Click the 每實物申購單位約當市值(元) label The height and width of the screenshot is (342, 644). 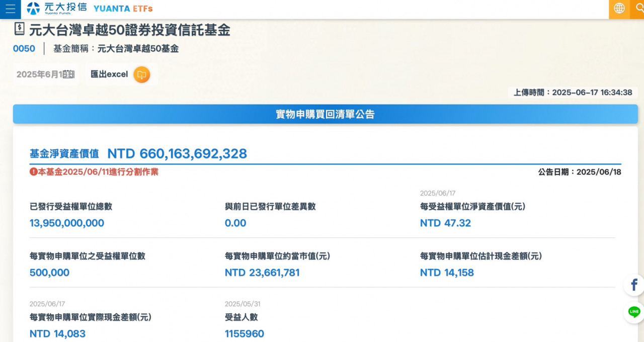[277, 256]
